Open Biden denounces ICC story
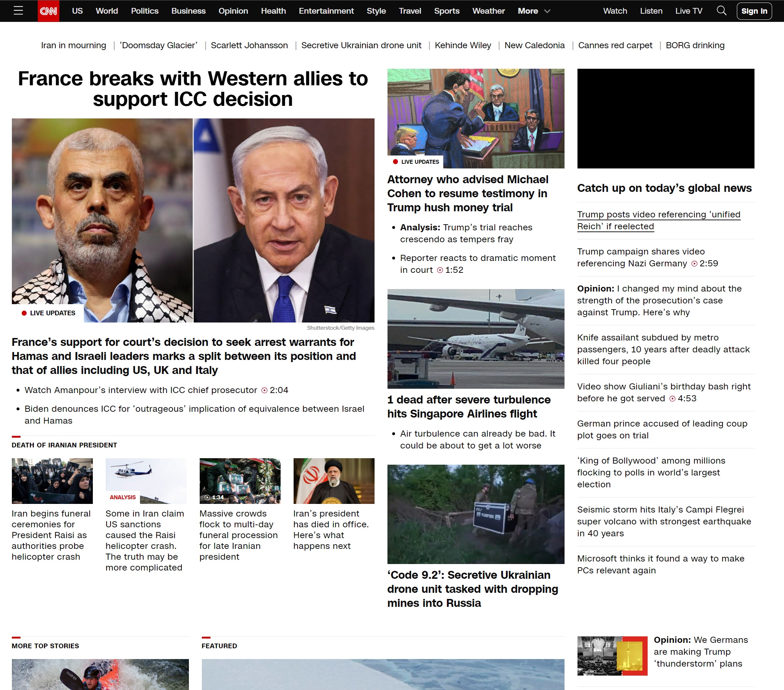 (x=194, y=415)
